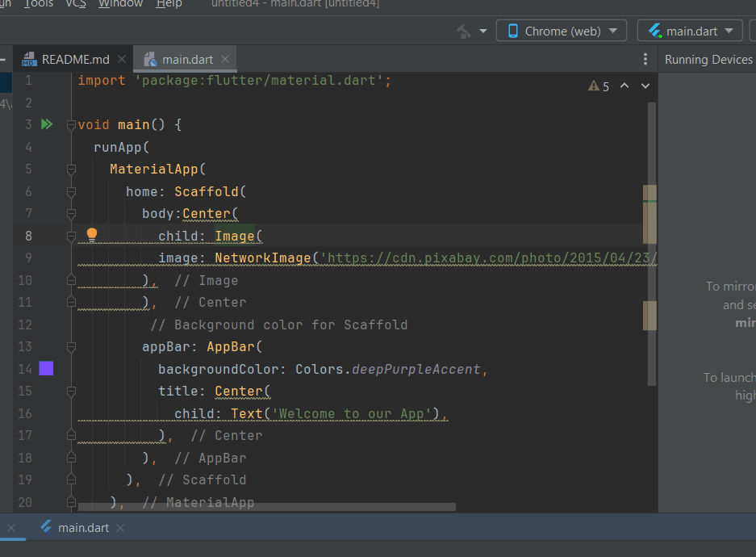Click the green run gutter icon beside main()
The width and height of the screenshot is (756, 557).
[46, 124]
